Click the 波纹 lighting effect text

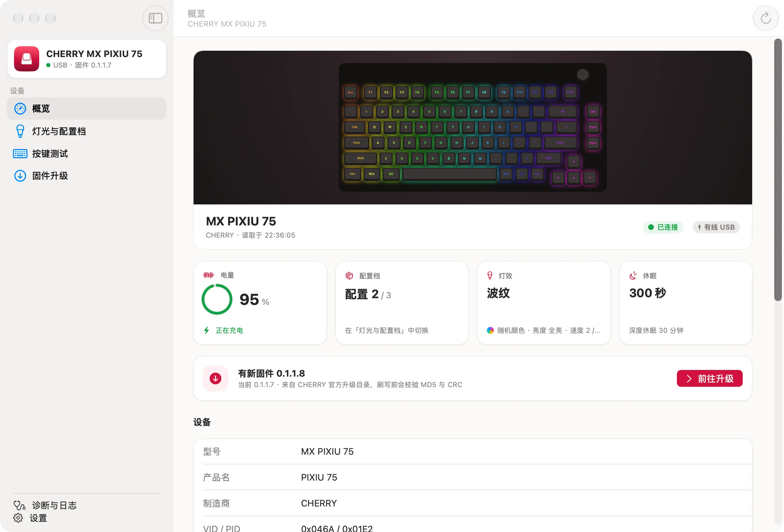coord(498,293)
